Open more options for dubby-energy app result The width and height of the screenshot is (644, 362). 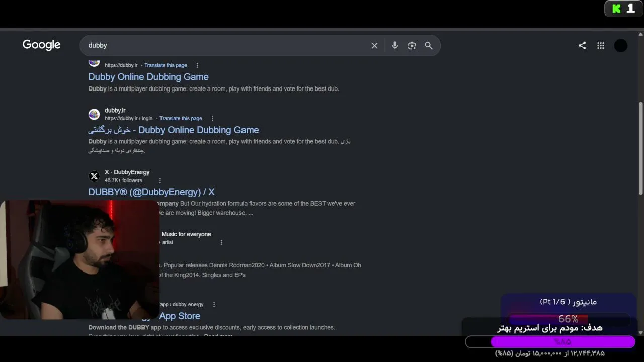tap(214, 304)
